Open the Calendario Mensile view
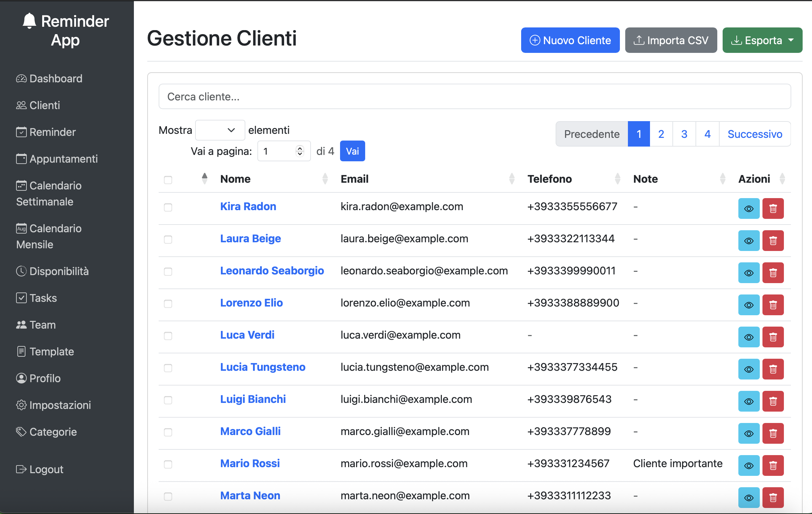 pos(49,236)
